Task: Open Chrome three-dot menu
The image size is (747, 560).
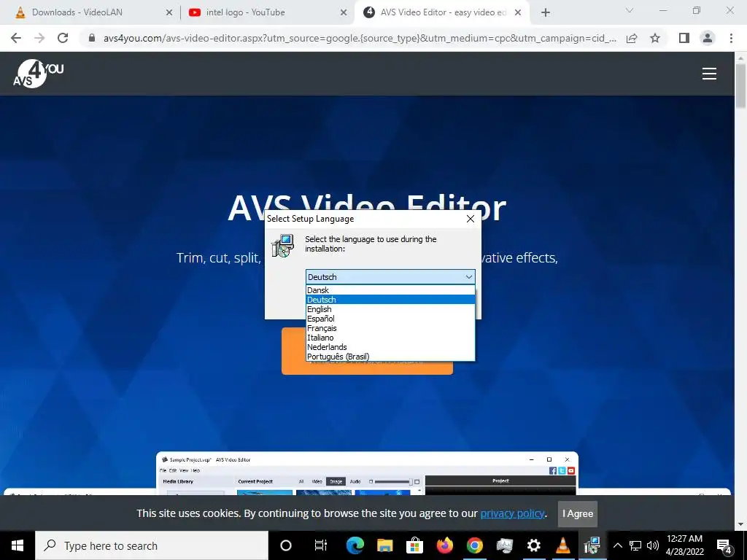Action: tap(731, 38)
